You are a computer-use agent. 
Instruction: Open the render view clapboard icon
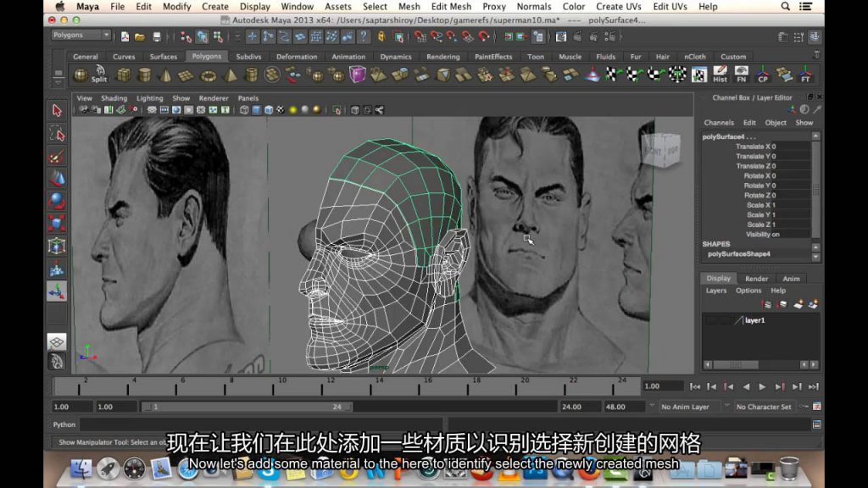click(x=561, y=37)
